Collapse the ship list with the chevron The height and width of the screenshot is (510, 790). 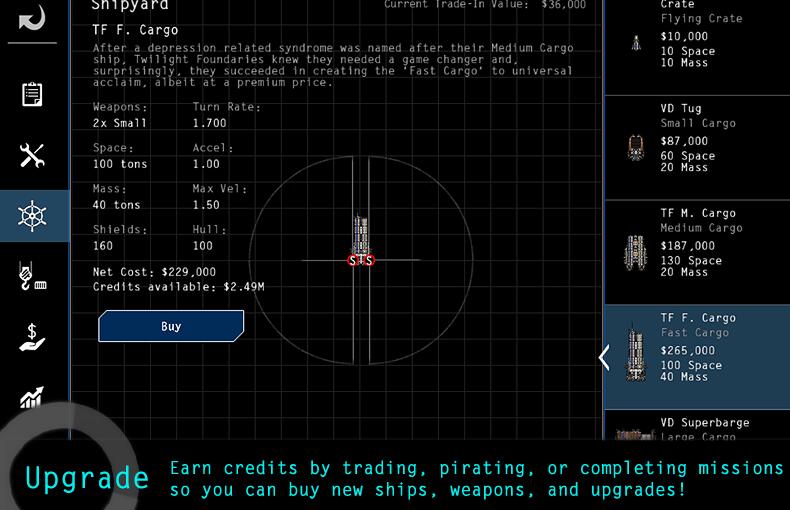click(604, 357)
